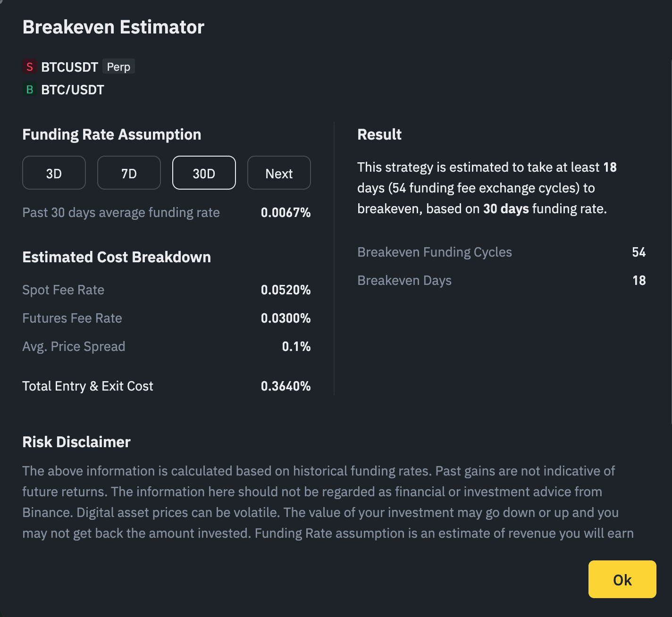Click the Futures Fee Rate value 0.0300%
The image size is (672, 617).
coord(286,318)
